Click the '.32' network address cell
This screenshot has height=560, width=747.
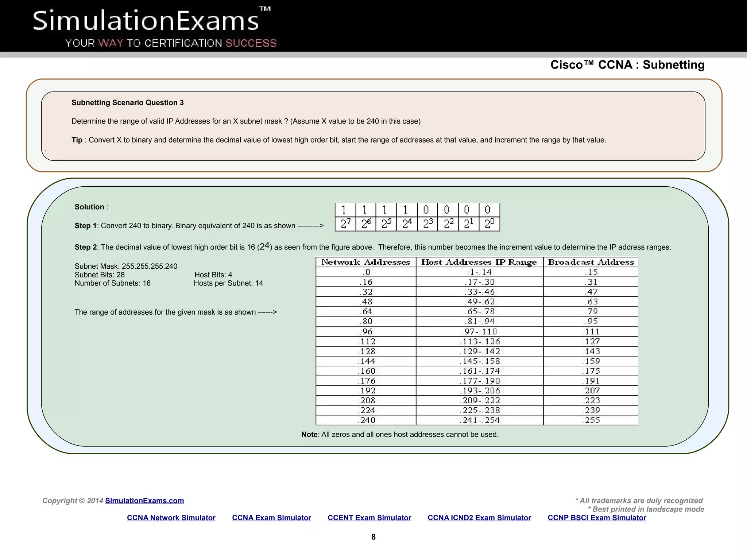pos(366,292)
